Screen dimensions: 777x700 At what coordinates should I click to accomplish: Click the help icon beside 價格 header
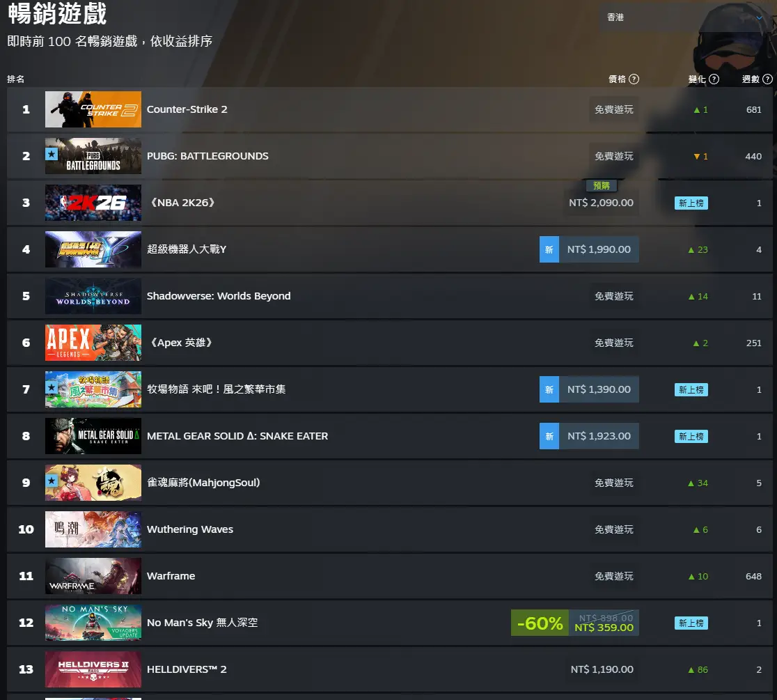pos(634,79)
